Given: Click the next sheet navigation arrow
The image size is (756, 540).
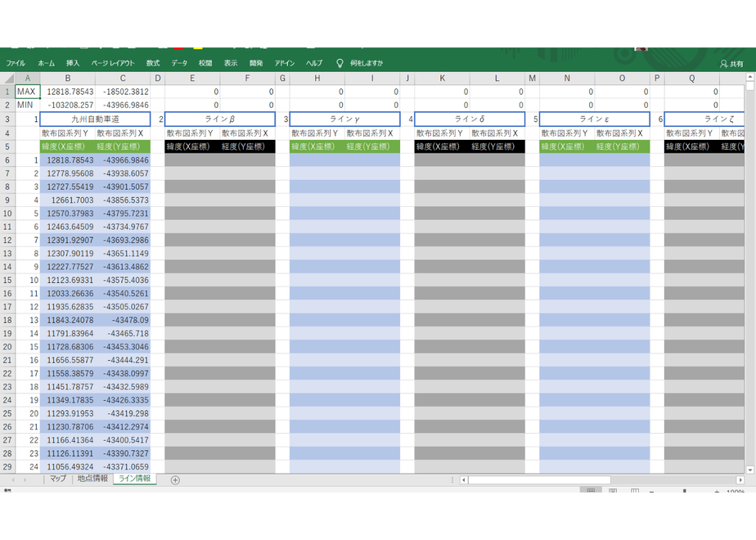Looking at the screenshot, I should tap(25, 479).
